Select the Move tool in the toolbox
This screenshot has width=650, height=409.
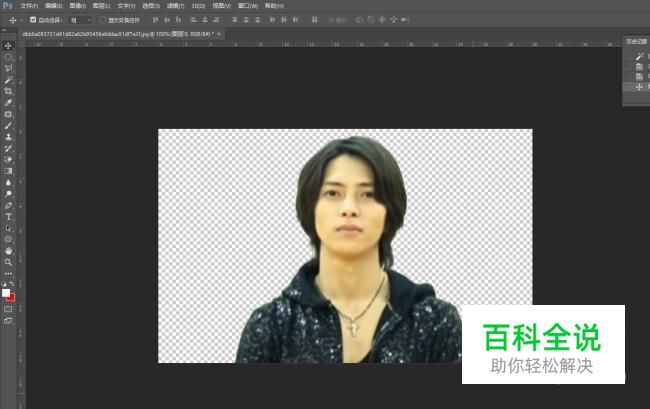coord(8,46)
